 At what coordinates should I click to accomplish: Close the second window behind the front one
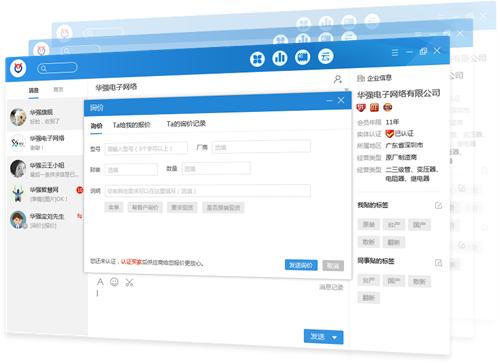[x=460, y=33]
